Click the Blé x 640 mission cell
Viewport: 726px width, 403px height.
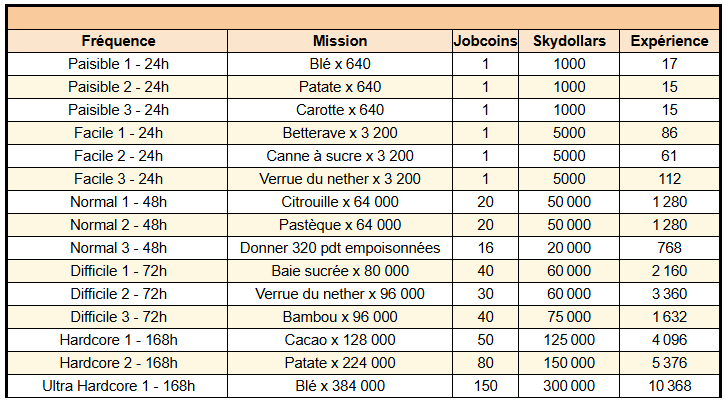click(340, 64)
